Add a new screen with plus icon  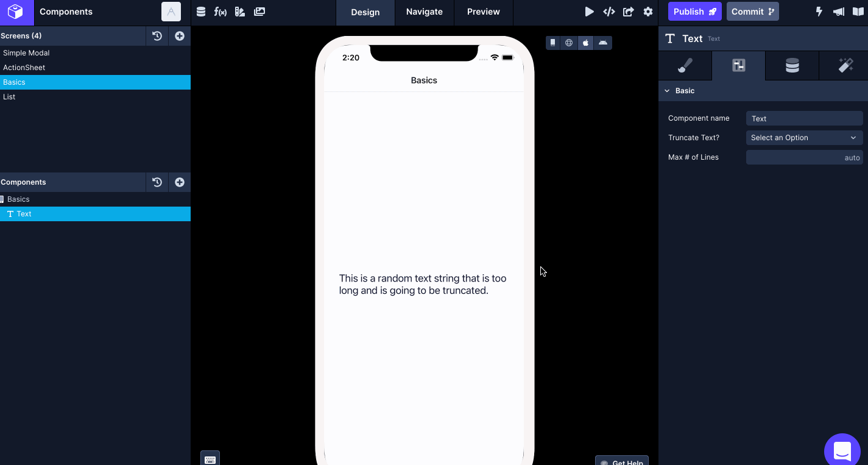click(x=180, y=36)
